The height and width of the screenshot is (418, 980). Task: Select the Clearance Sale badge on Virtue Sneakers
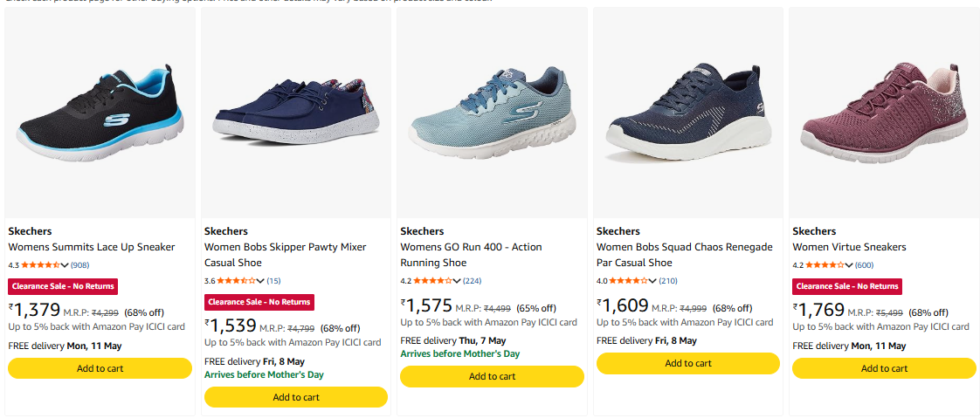click(847, 286)
